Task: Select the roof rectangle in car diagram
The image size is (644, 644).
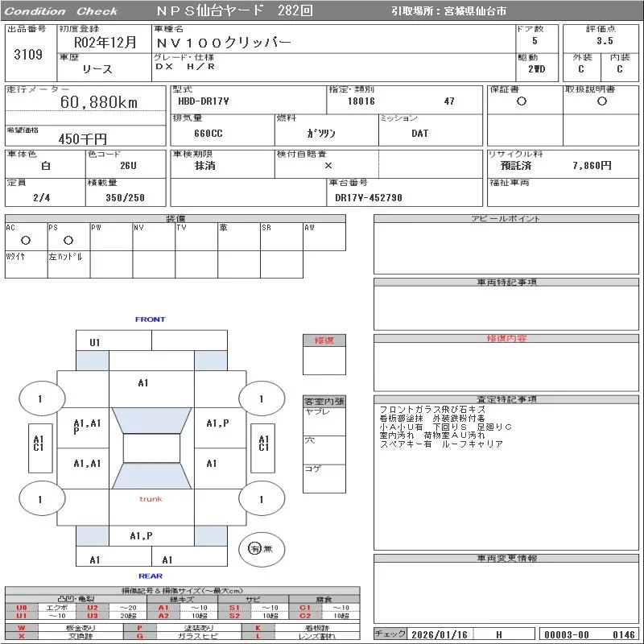Action: [x=151, y=448]
